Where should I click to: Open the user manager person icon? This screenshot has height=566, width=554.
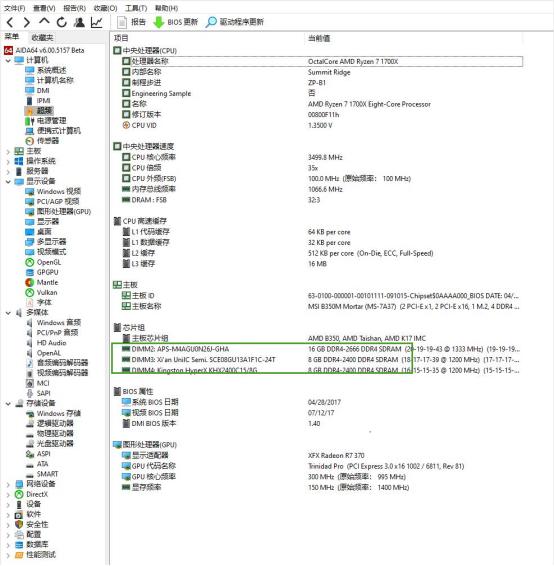tap(79, 22)
